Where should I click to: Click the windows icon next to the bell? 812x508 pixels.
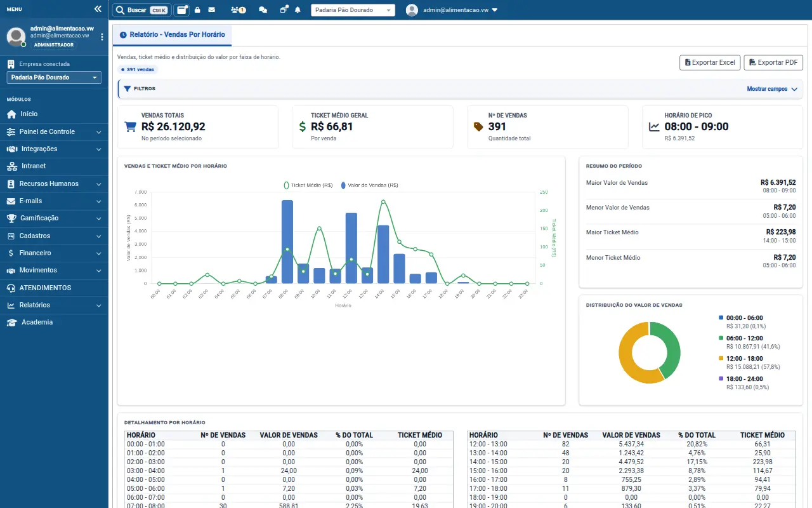pos(284,10)
